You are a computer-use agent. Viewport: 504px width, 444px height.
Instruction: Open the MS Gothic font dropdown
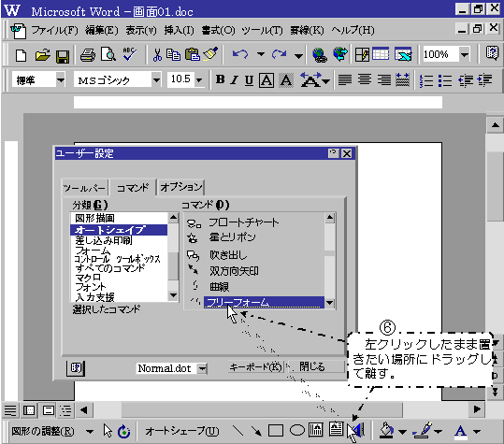[156, 79]
